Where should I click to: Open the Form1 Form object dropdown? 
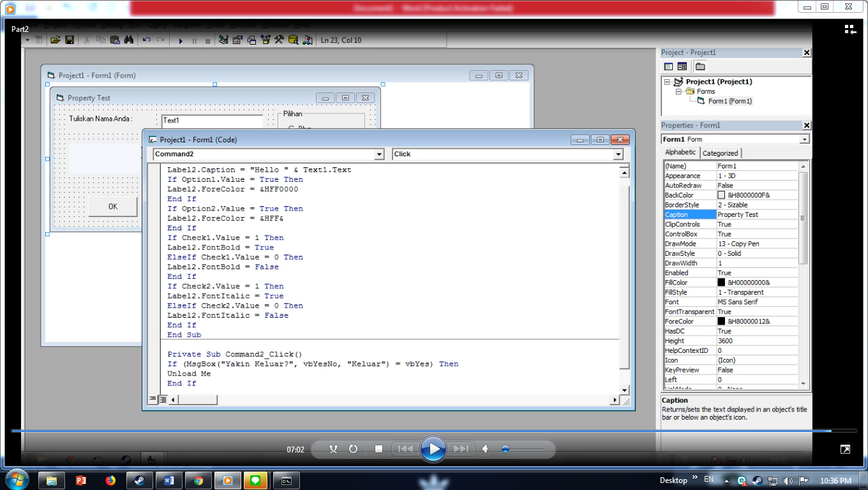point(804,139)
